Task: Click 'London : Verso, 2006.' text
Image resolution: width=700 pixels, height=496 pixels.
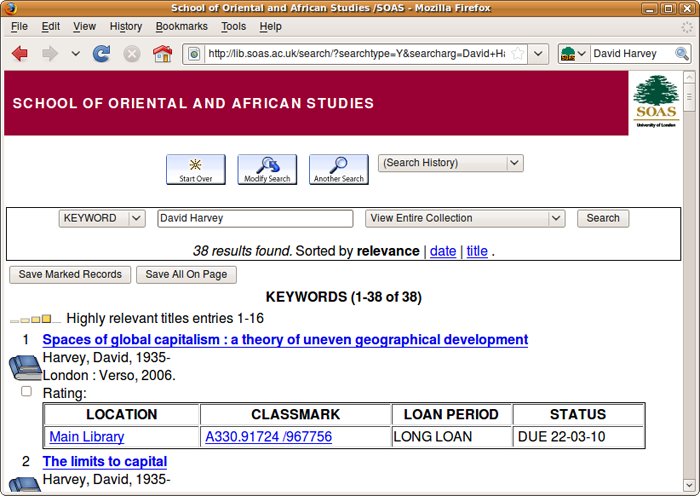Action: coord(109,375)
